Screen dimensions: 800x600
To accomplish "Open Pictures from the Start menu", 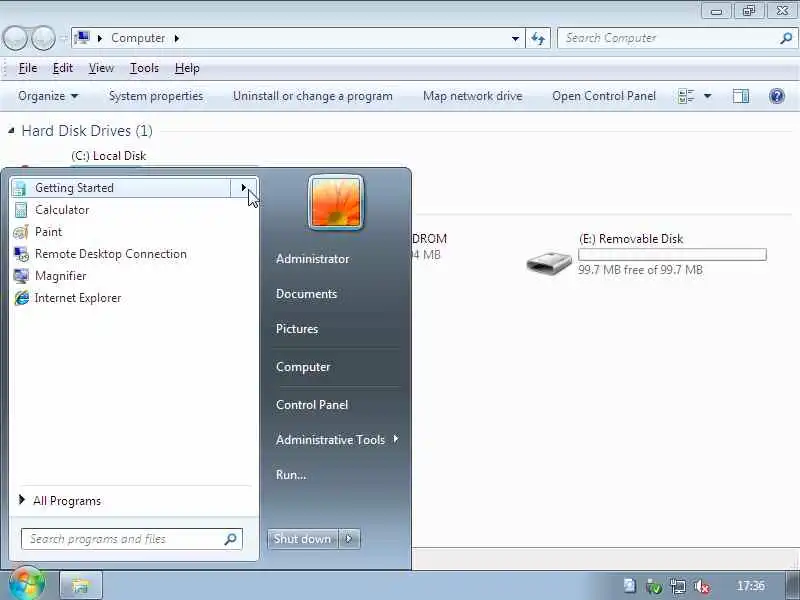I will (297, 329).
